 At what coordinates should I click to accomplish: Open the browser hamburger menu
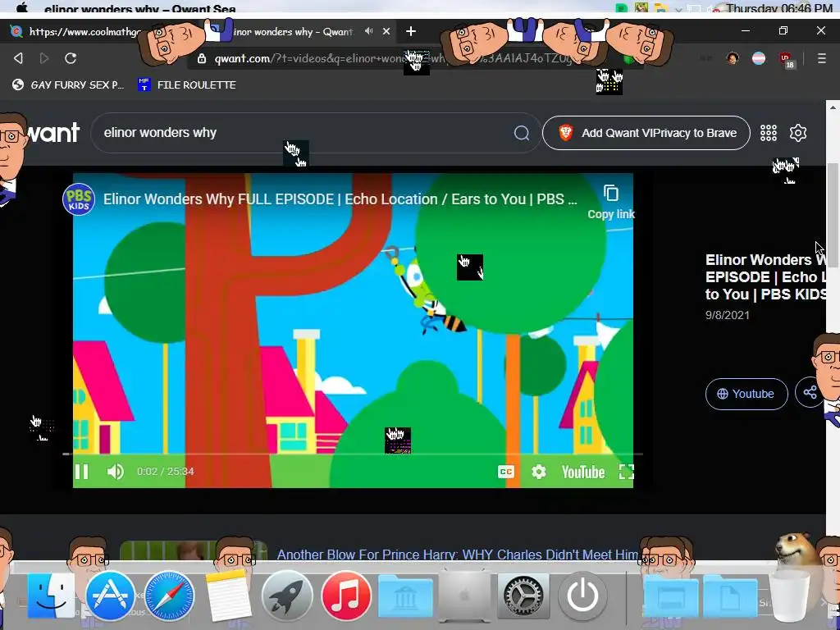pyautogui.click(x=821, y=58)
